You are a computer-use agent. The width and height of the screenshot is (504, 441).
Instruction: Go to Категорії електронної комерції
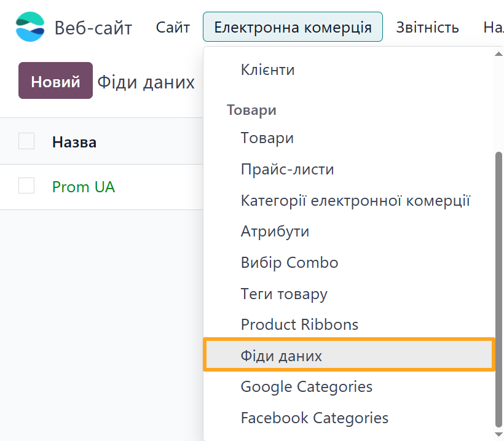(x=355, y=200)
